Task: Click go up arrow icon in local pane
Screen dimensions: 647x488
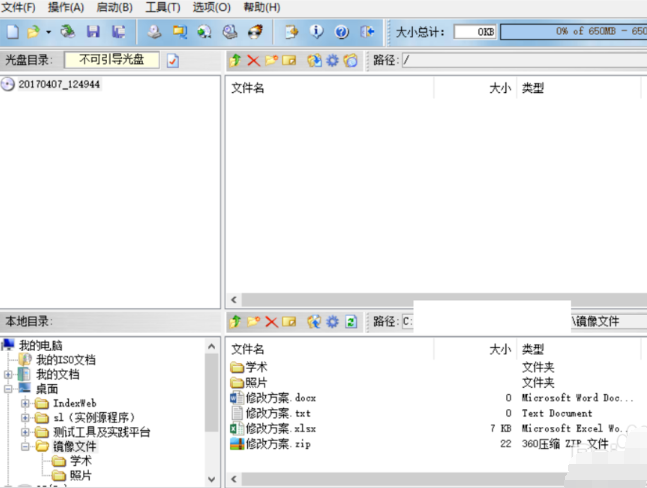Action: [x=236, y=322]
